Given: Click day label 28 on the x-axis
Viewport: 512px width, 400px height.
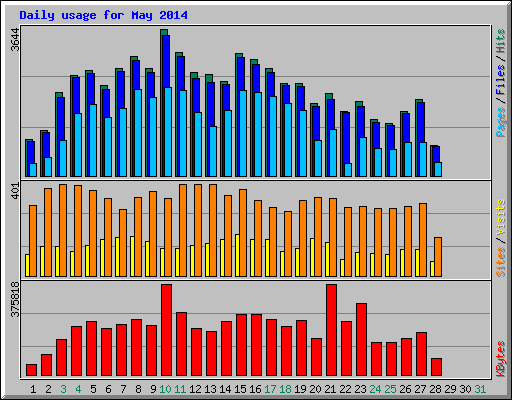Looking at the screenshot, I should point(435,389).
